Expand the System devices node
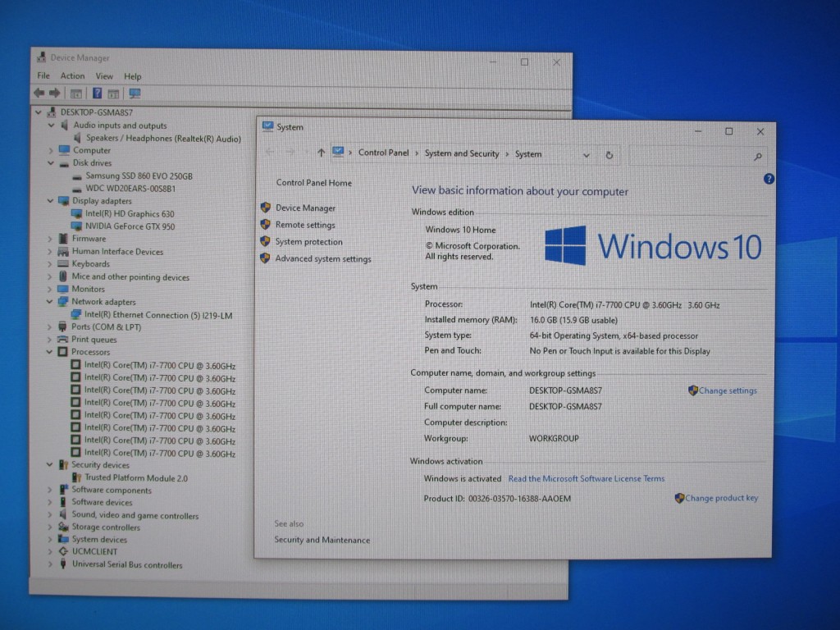The width and height of the screenshot is (840, 630). [x=50, y=540]
